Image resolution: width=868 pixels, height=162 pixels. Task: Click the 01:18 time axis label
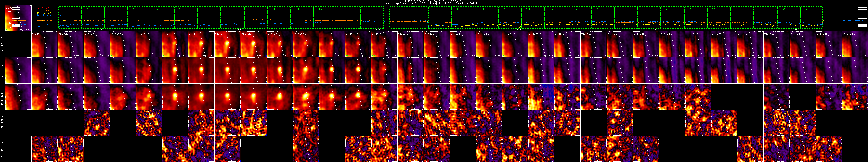[x=518, y=30]
